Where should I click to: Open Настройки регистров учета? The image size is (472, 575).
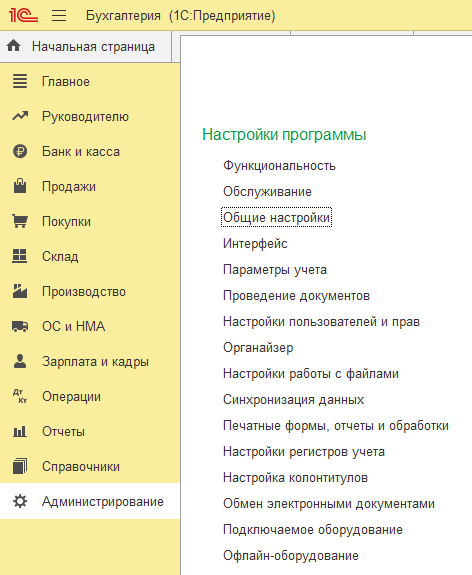[304, 452]
